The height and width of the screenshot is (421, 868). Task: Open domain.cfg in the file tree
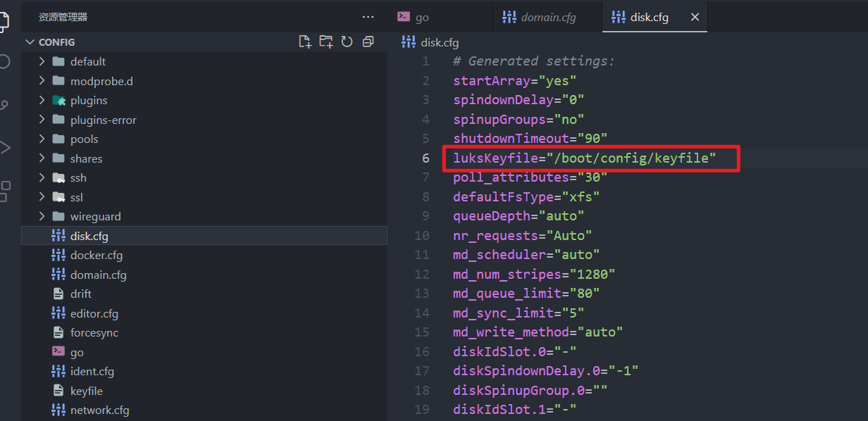tap(204, 275)
